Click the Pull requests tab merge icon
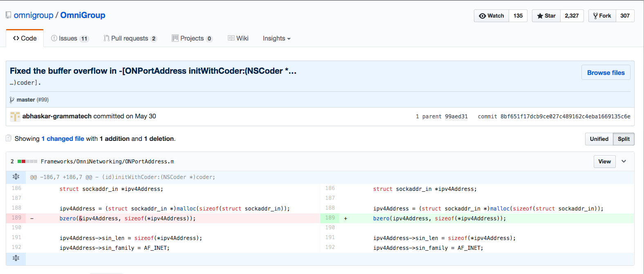This screenshot has height=274, width=644. 106,38
